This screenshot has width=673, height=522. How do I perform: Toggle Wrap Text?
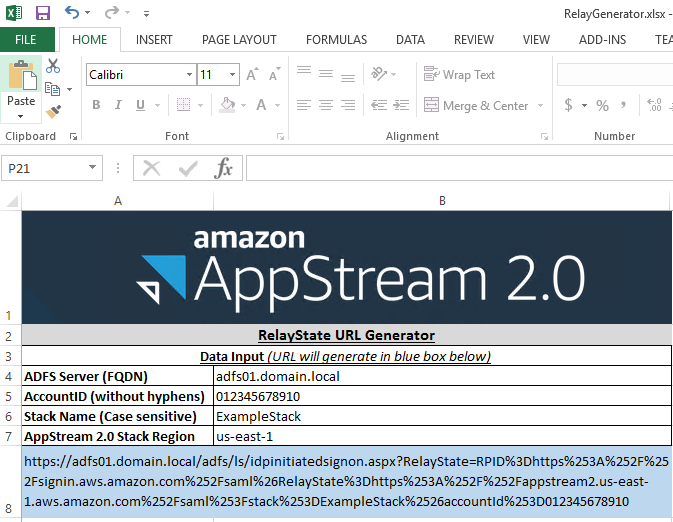(x=459, y=75)
